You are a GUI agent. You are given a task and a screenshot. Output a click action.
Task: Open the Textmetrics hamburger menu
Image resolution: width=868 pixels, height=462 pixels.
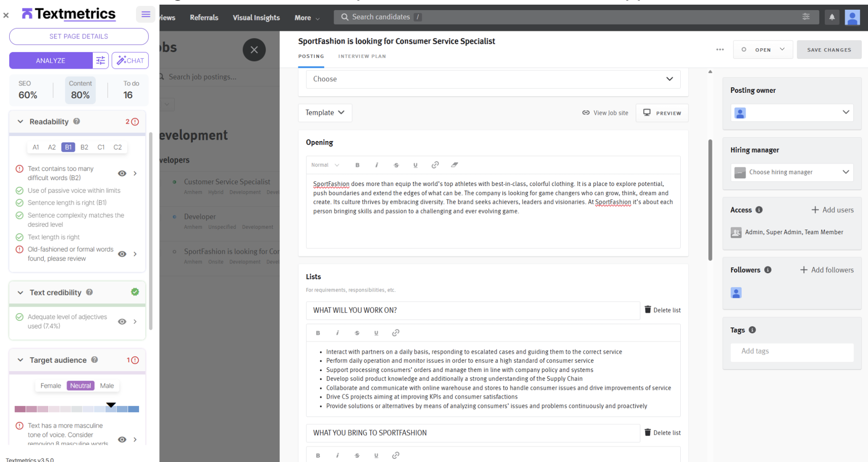pyautogui.click(x=146, y=14)
